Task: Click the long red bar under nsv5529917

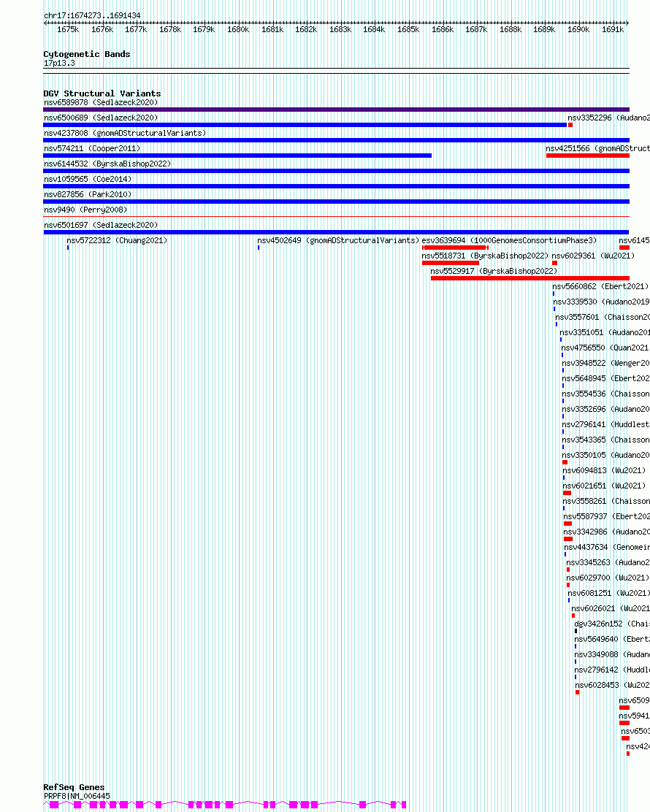Action: 529,278
